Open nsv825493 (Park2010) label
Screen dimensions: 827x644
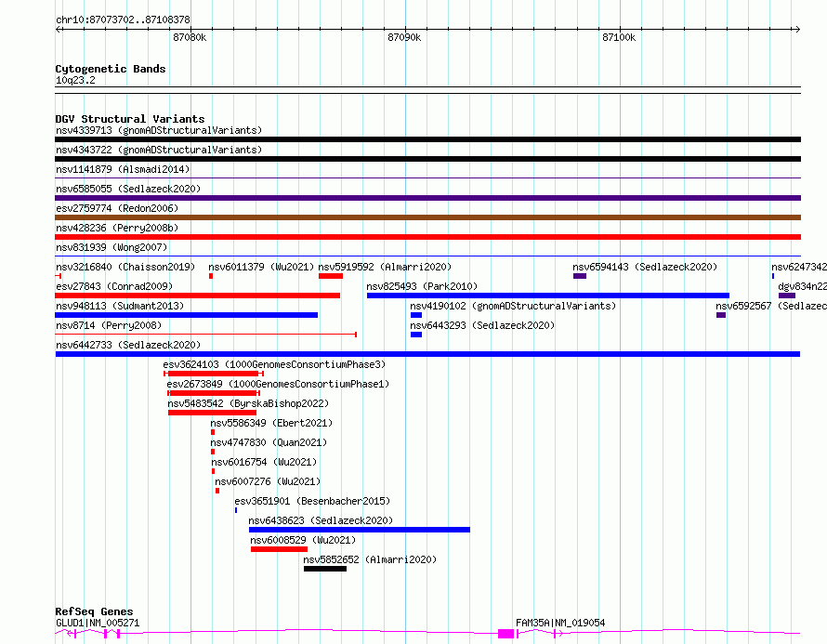422,286
